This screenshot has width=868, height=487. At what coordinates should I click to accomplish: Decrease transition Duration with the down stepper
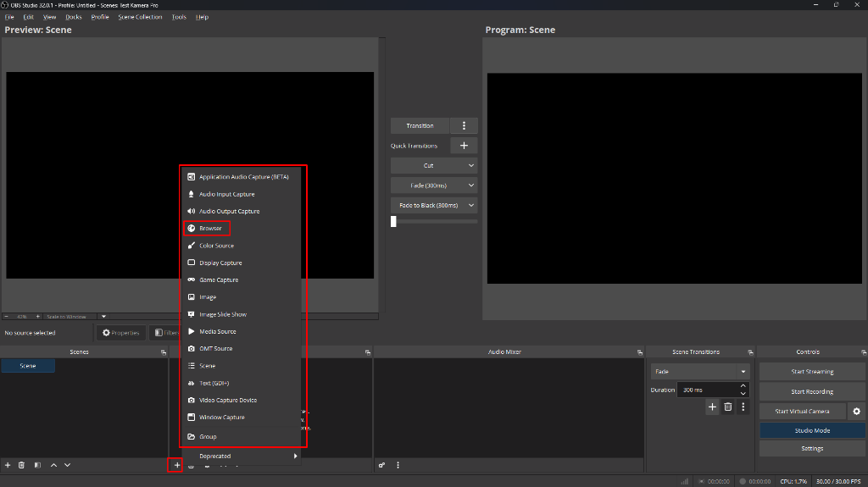[743, 394]
